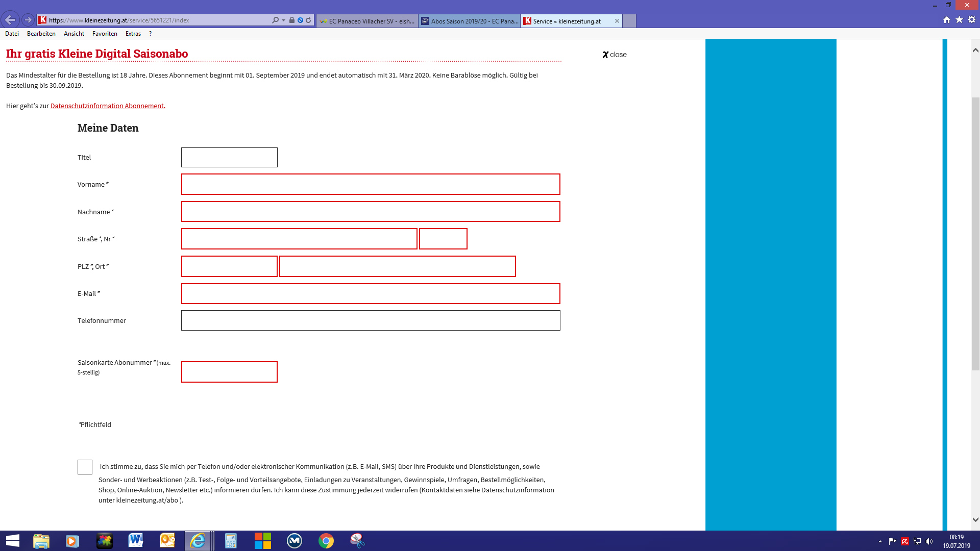
Task: Open the favorites star icon
Action: click(x=959, y=20)
